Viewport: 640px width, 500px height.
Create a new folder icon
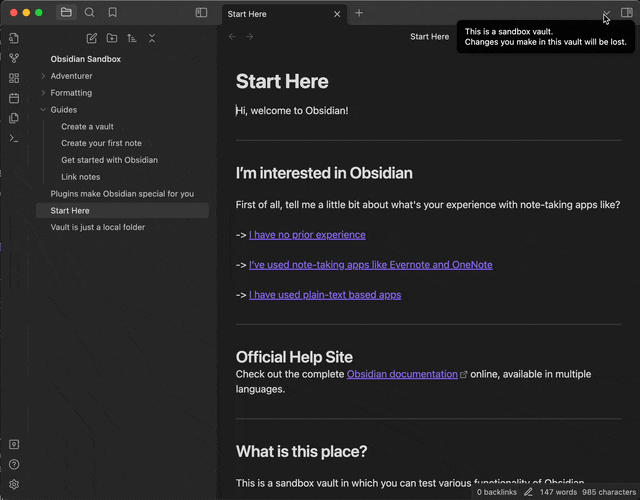click(112, 38)
